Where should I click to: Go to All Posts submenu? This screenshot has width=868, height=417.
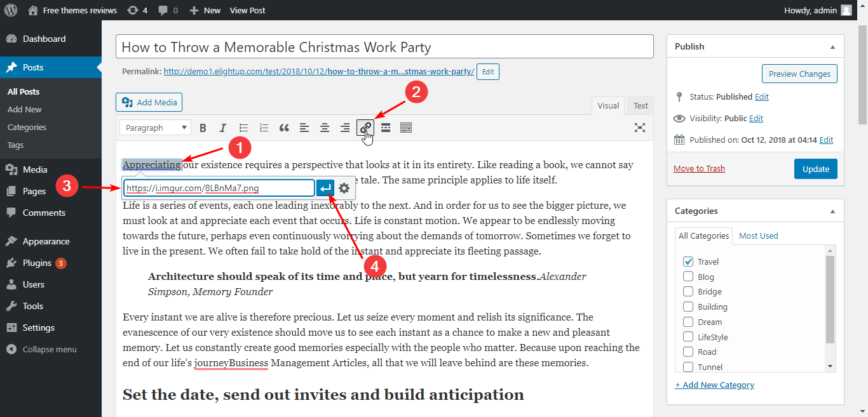(x=24, y=91)
